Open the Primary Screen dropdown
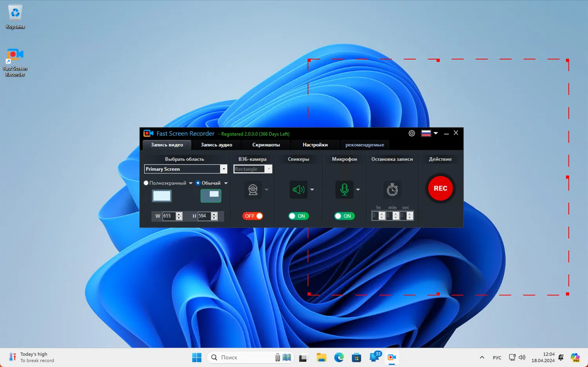The width and height of the screenshot is (588, 367). (223, 169)
